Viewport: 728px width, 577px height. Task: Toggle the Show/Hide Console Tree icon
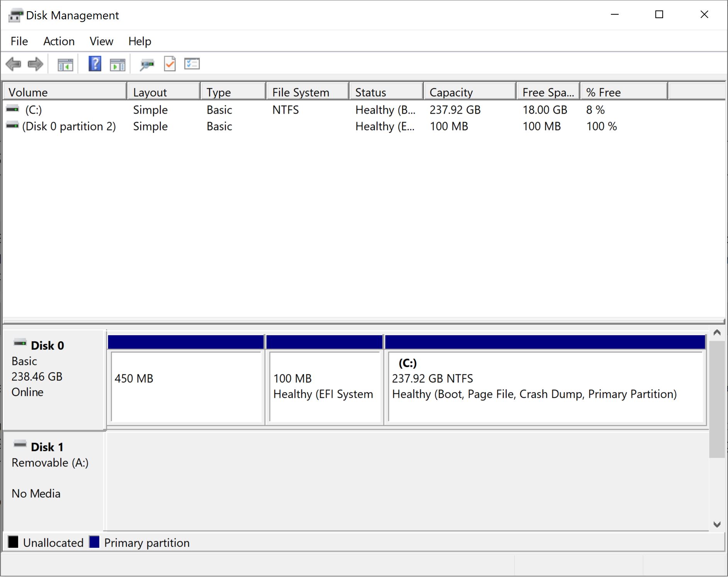coord(65,64)
